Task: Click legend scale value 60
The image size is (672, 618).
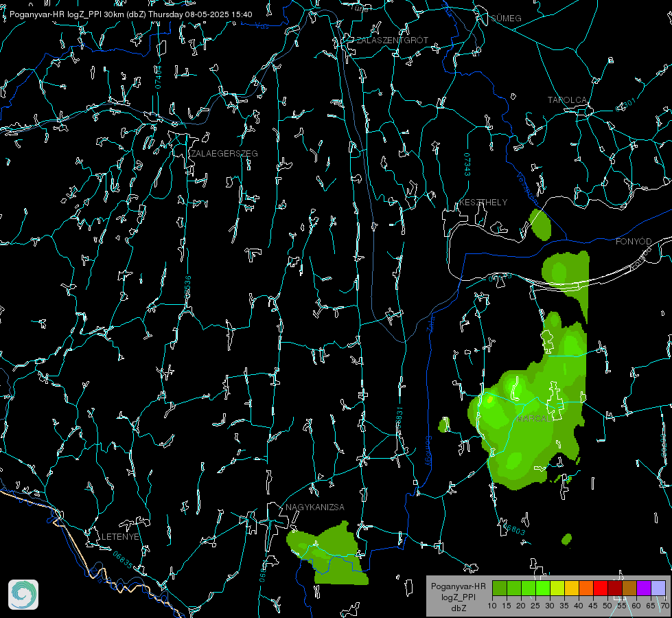Action: coord(636,606)
